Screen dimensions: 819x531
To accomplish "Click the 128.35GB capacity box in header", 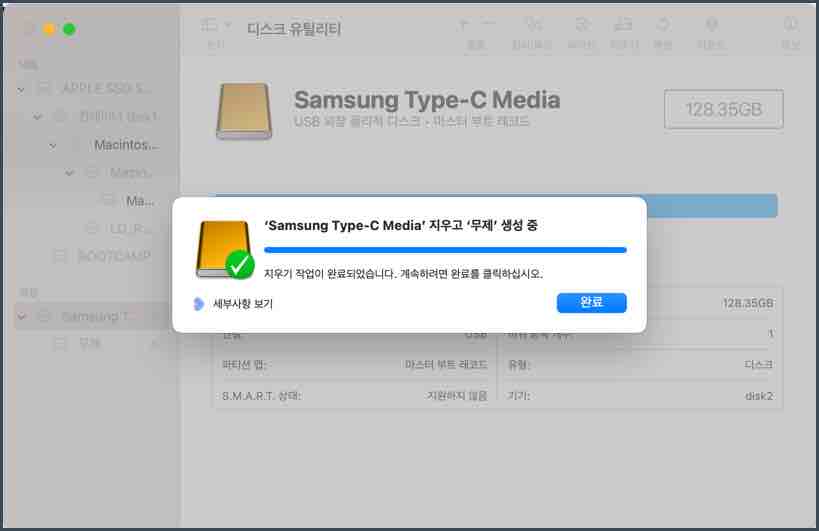I will tap(723, 109).
